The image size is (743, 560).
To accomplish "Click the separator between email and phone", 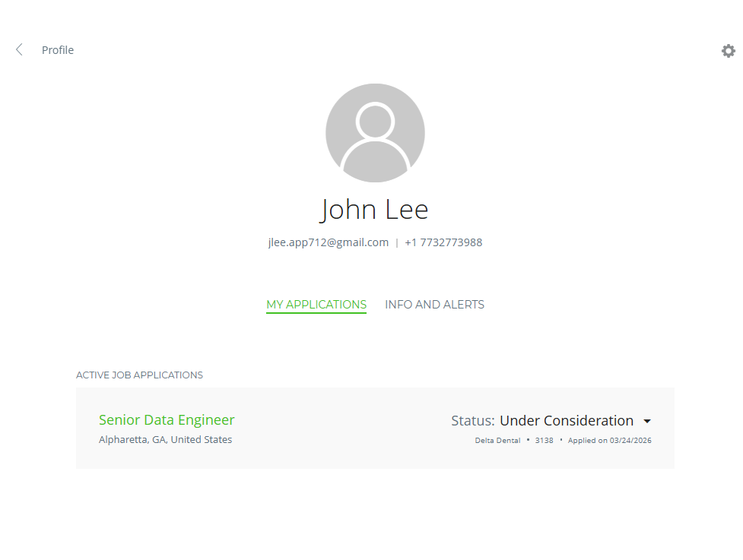I will point(397,243).
